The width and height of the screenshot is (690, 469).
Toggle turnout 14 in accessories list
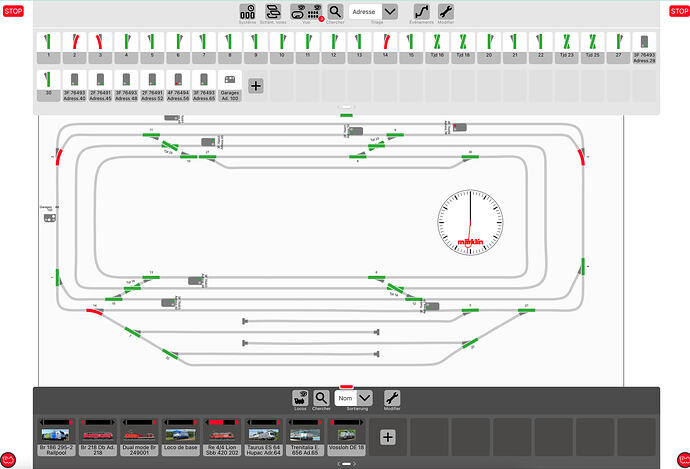click(x=387, y=46)
